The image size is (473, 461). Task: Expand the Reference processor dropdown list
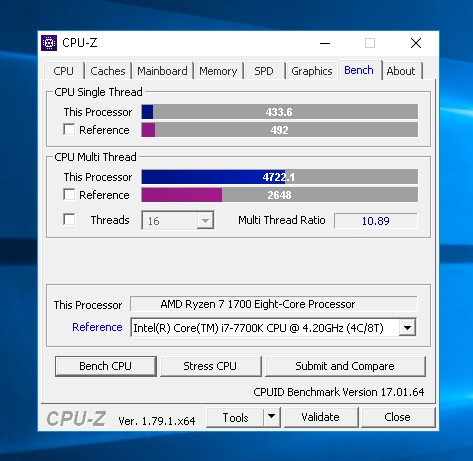(x=407, y=328)
